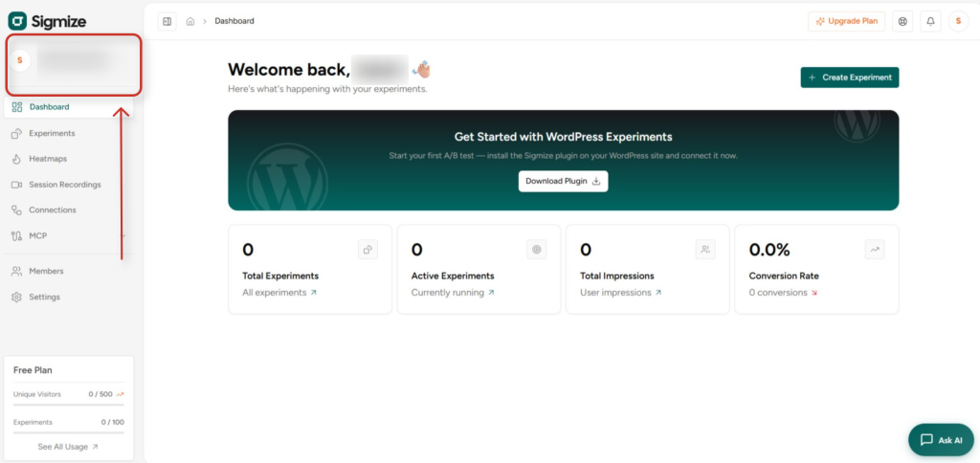
Task: Open 0 conversions link
Action: point(783,293)
